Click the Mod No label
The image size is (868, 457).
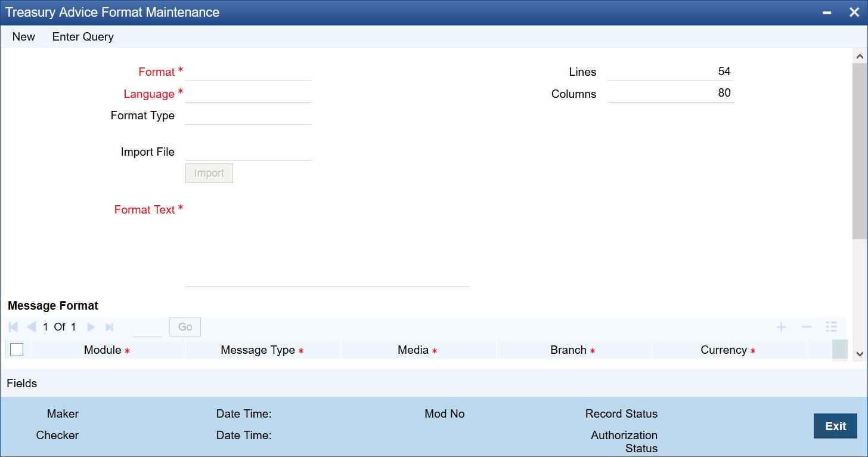point(445,414)
